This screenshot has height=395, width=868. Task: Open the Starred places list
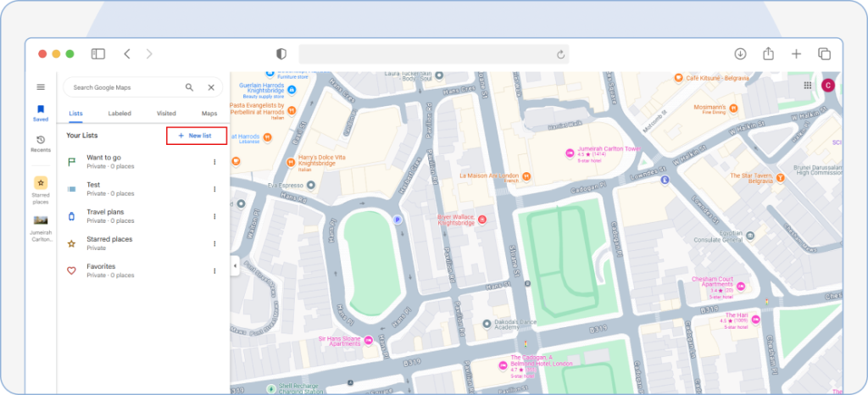click(x=144, y=243)
